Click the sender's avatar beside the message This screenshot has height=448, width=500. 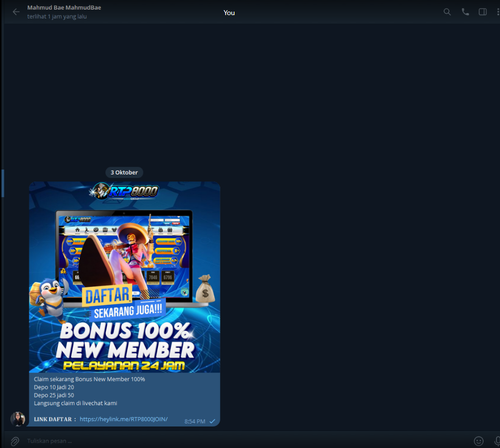point(18,419)
